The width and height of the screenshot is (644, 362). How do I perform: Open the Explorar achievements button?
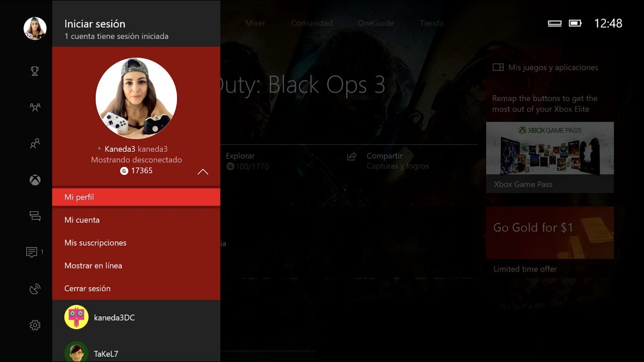[248, 161]
